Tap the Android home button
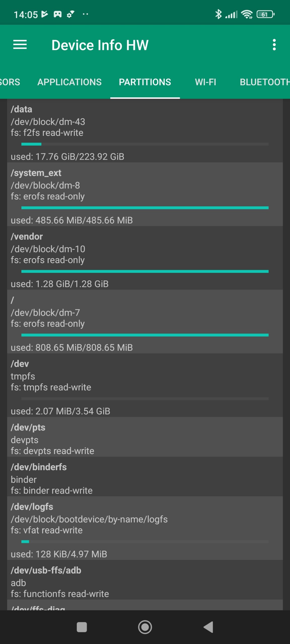The image size is (290, 644). (145, 627)
